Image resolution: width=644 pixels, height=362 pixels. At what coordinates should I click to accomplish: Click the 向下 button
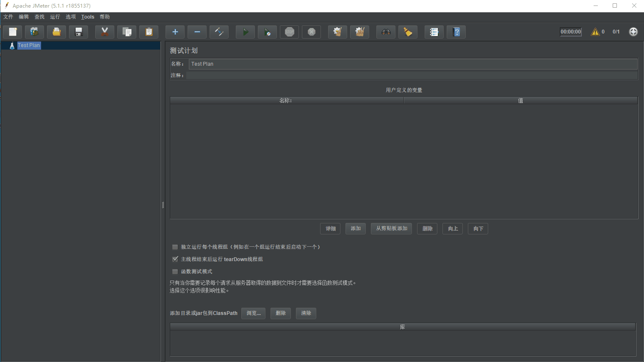pyautogui.click(x=478, y=229)
